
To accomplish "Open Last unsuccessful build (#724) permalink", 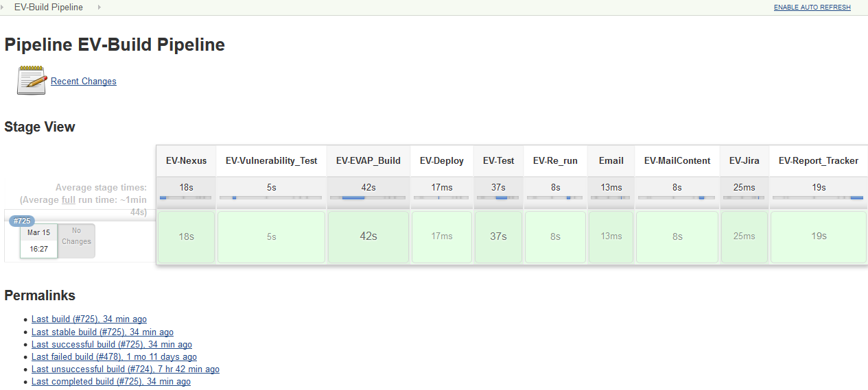I will (125, 369).
